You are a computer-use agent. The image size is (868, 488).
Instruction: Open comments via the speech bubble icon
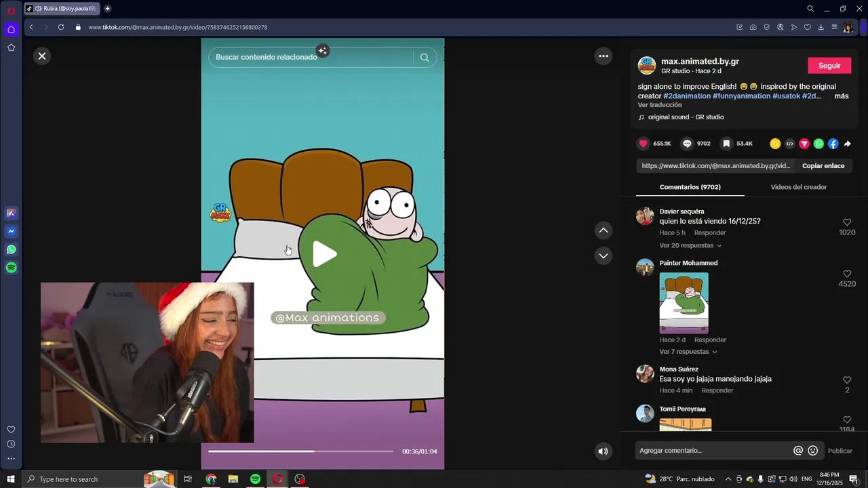tap(687, 144)
